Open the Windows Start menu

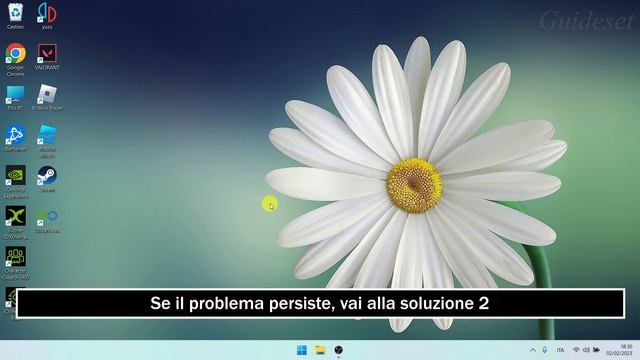pyautogui.click(x=302, y=350)
